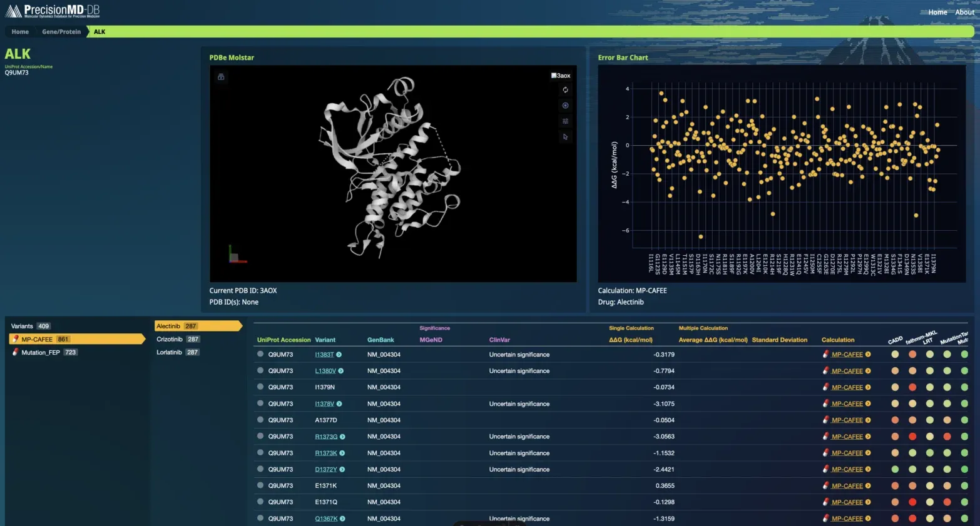The image size is (980, 526).
Task: Select the highlighted Alectinib drug tab
Action: 198,326
